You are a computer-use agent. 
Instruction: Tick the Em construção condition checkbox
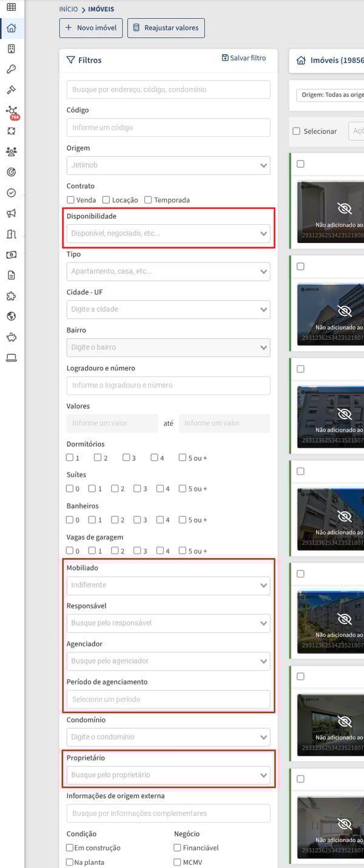tap(70, 847)
